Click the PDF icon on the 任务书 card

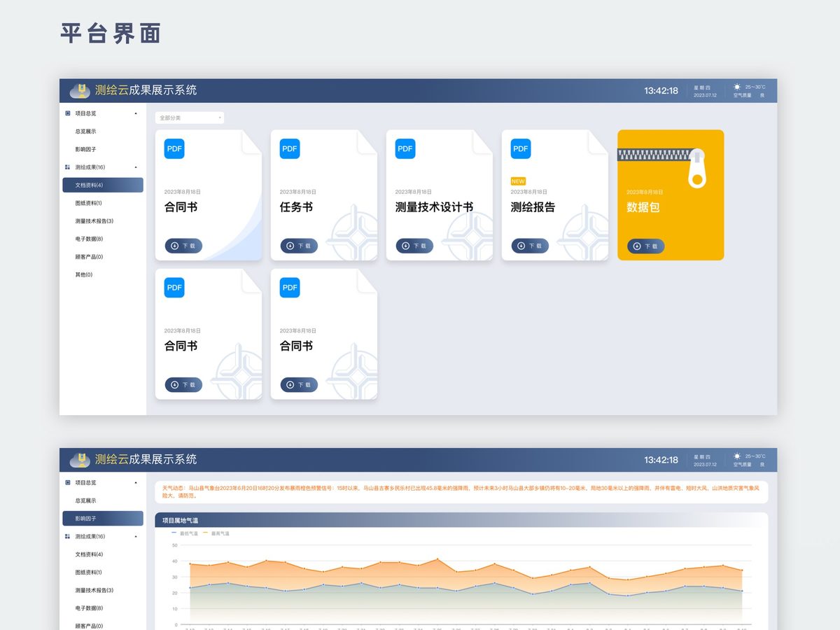pos(290,148)
